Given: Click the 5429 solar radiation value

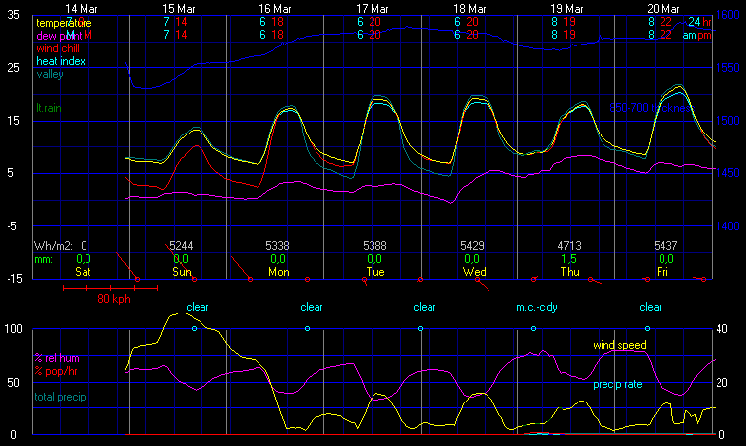Looking at the screenshot, I should (x=473, y=245).
